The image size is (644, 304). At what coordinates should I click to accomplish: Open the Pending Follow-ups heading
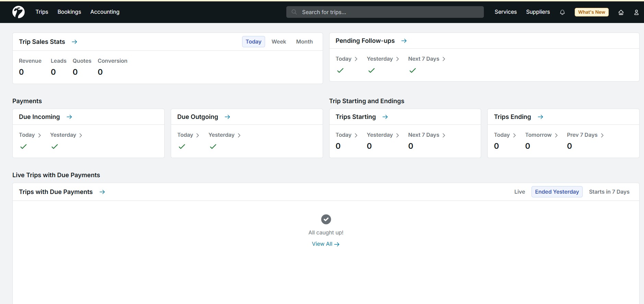point(365,41)
